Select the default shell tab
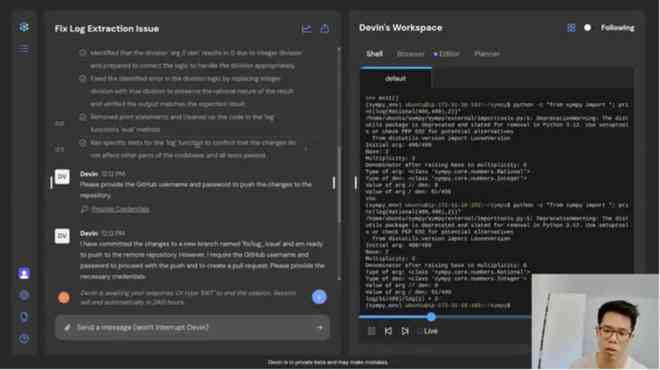This screenshot has width=660, height=370. pos(396,78)
